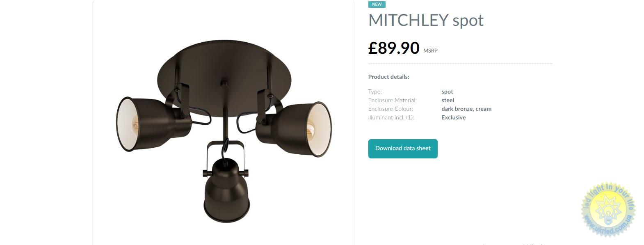Click the MITCHLEY spot product title

(x=426, y=20)
